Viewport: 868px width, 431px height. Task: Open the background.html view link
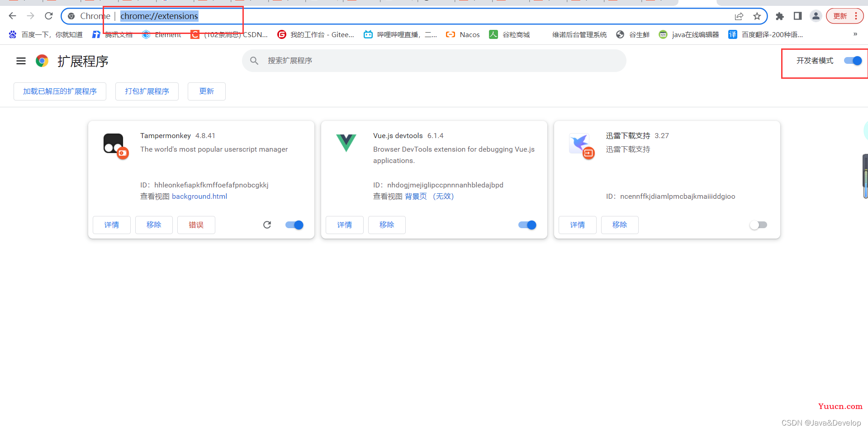click(x=199, y=196)
